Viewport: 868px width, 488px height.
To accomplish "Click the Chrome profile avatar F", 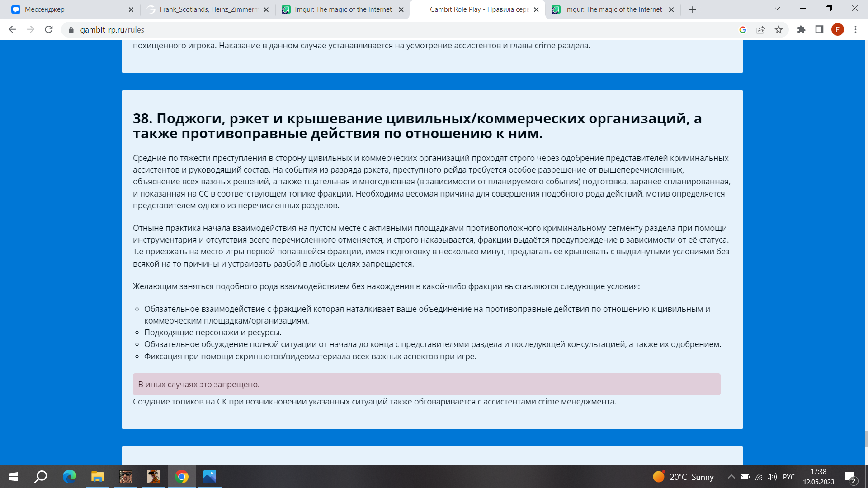I will tap(837, 30).
